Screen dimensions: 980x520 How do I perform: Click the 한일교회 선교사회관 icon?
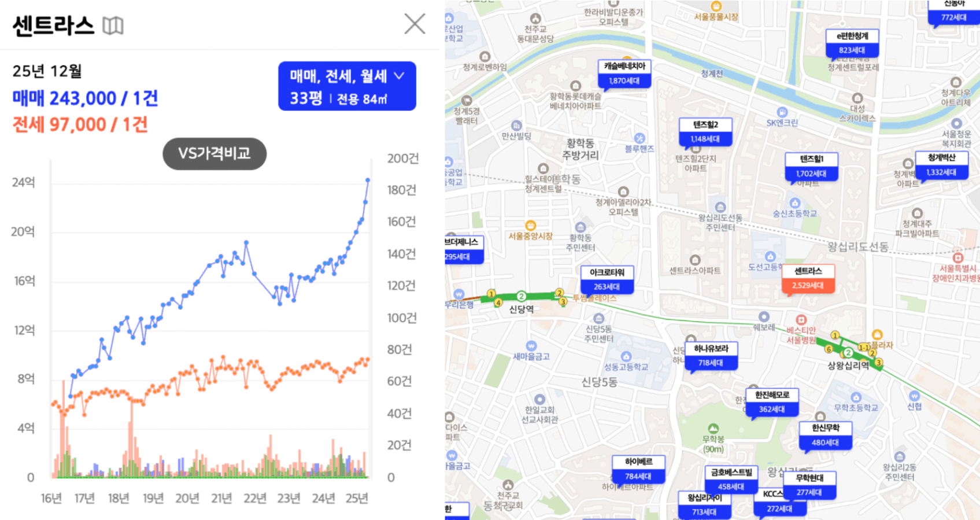tap(539, 399)
